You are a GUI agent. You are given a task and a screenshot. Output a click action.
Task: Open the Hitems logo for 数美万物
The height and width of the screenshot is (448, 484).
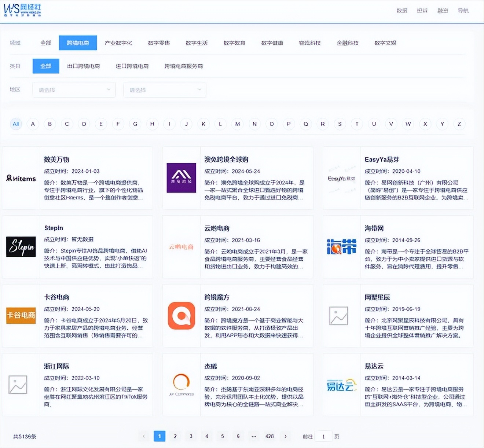pyautogui.click(x=21, y=179)
